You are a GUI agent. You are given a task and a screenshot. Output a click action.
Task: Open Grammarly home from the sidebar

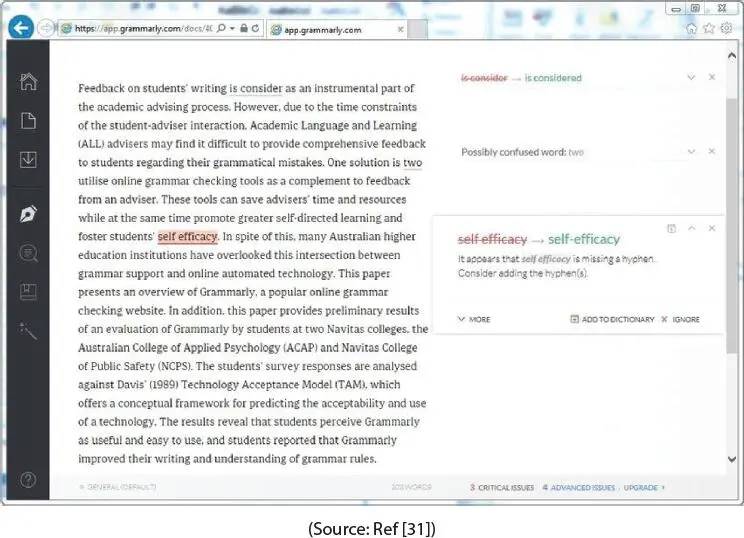(28, 82)
